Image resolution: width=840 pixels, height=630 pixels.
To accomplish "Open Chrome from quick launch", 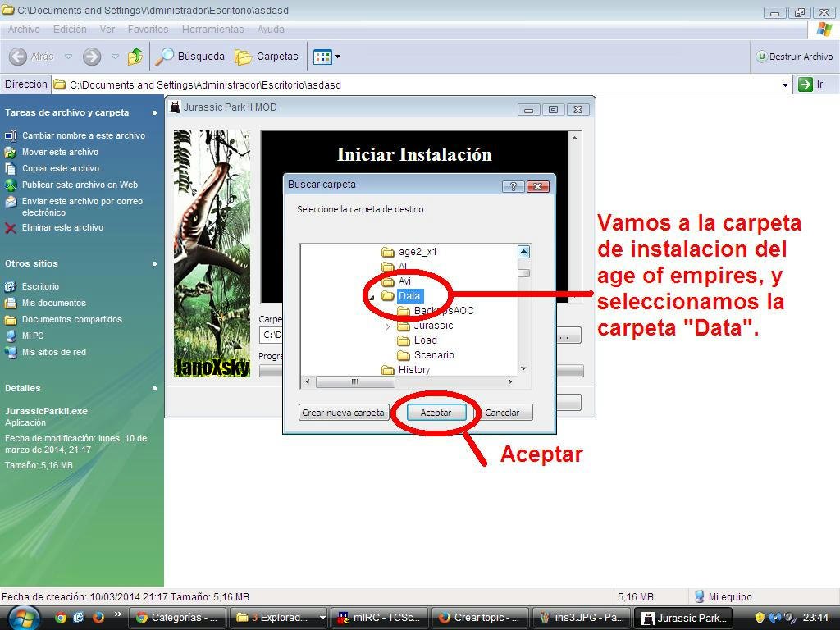I will coord(61,618).
